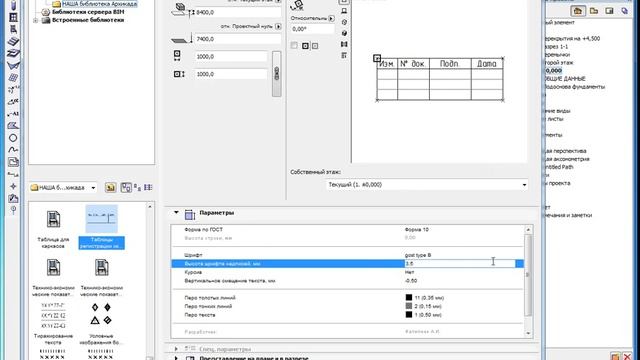Click the large icons view mode button
The height and width of the screenshot is (360, 640).
(x=126, y=187)
